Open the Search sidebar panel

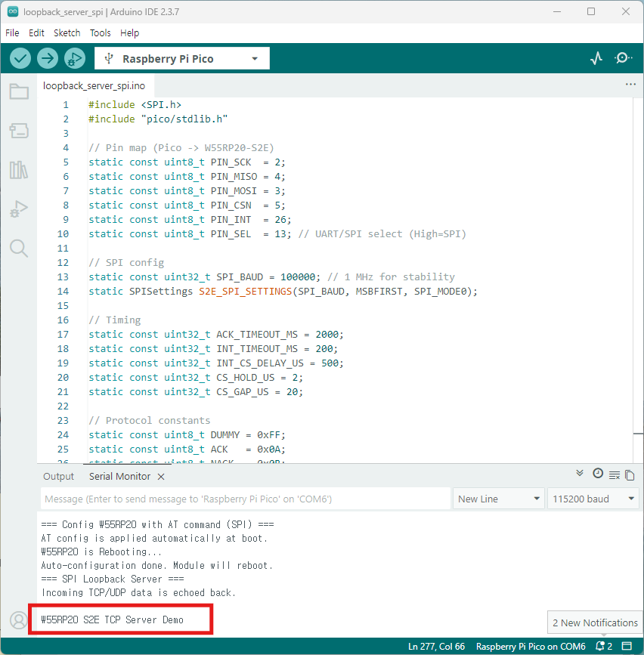click(x=19, y=248)
